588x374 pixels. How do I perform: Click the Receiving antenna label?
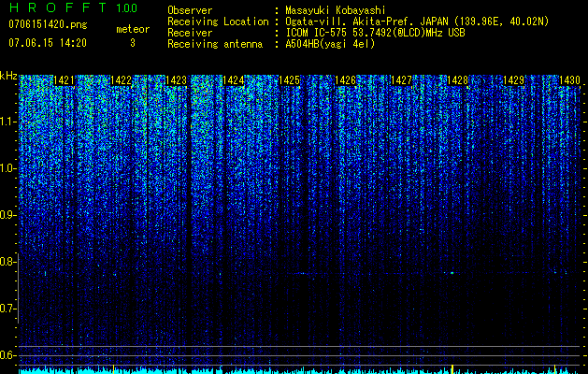pos(215,44)
